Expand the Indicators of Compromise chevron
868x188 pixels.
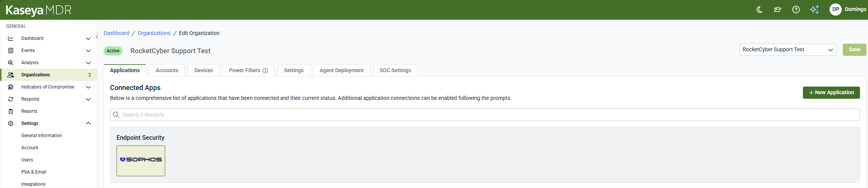(x=88, y=87)
